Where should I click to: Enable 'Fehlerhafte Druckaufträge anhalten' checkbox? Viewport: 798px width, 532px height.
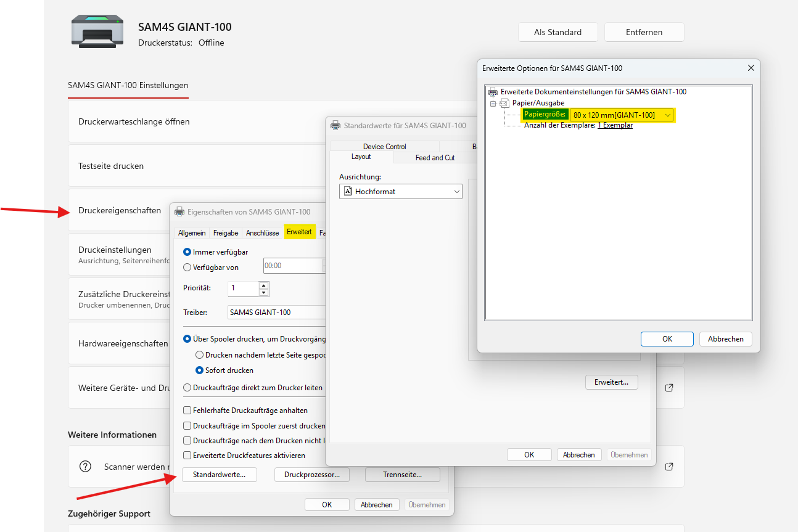pos(187,410)
